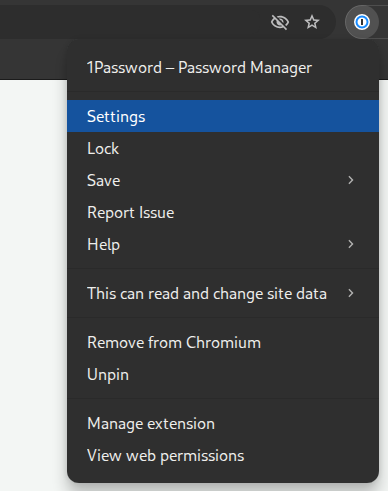Expand the Help submenu chevron
The height and width of the screenshot is (491, 388).
tap(350, 244)
